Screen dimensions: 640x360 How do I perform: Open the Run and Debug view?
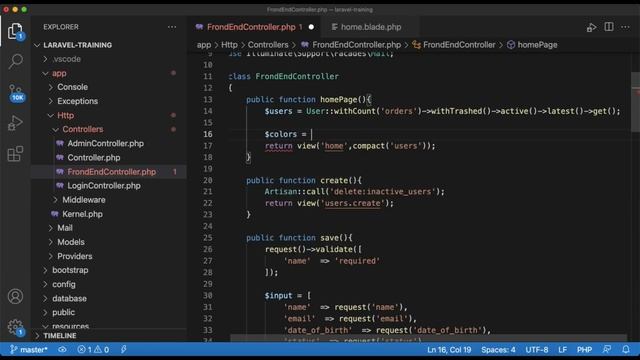16,123
